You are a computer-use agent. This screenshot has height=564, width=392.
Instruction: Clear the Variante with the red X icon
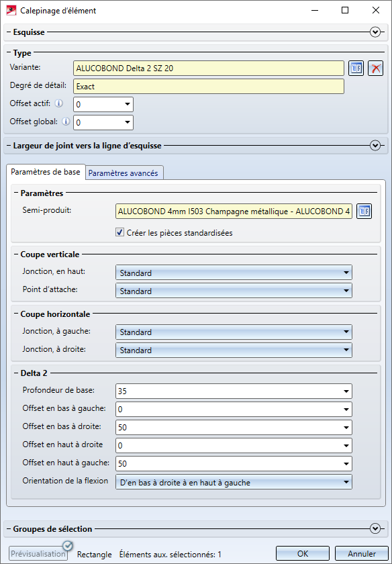pyautogui.click(x=375, y=68)
